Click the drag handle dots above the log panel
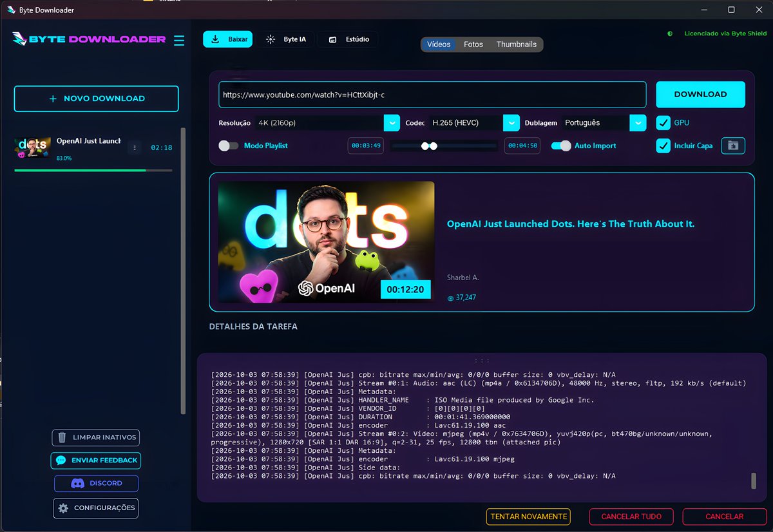 (x=482, y=361)
